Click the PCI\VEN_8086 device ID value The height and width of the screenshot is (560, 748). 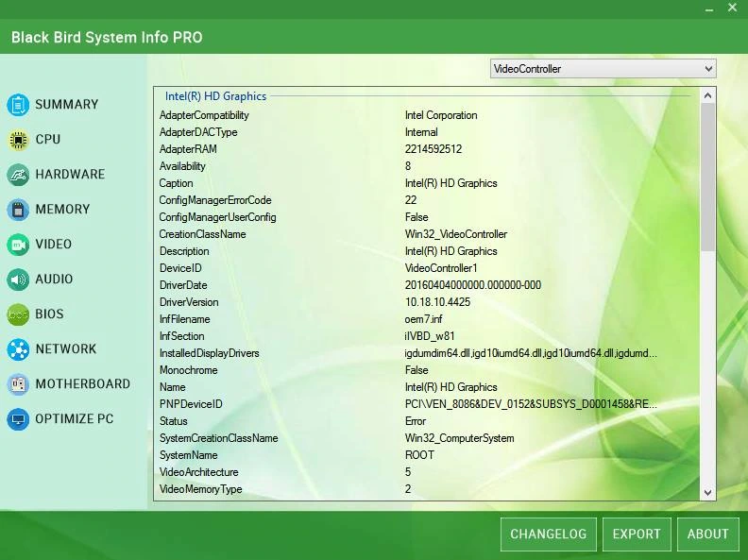coord(531,404)
